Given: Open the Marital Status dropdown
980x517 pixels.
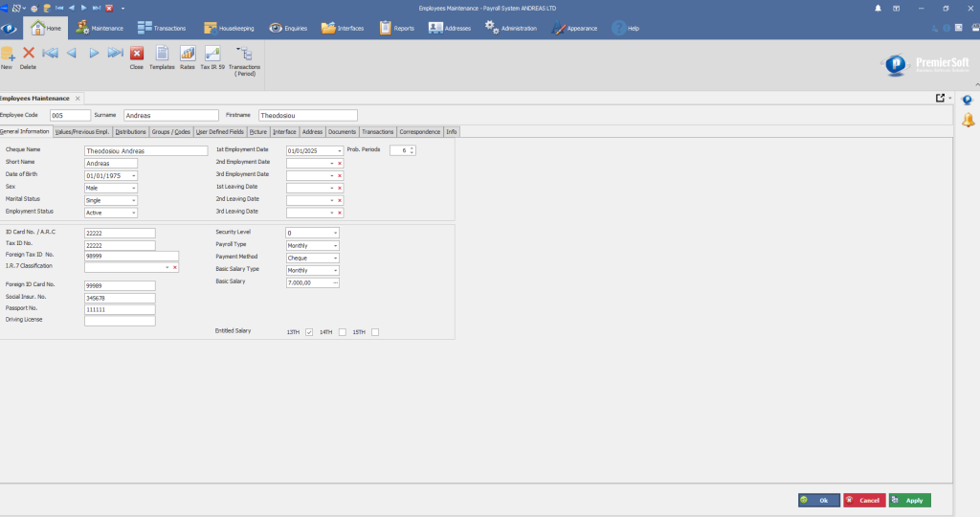Looking at the screenshot, I should (134, 201).
